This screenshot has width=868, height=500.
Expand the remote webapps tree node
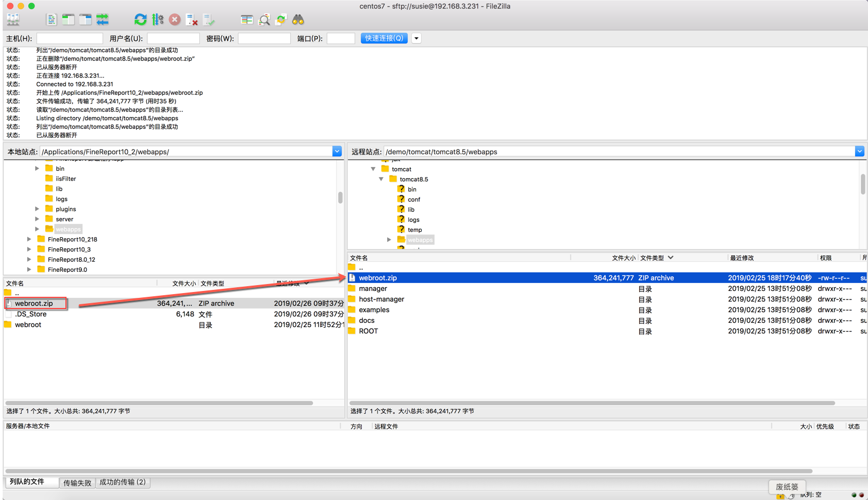[x=389, y=240]
